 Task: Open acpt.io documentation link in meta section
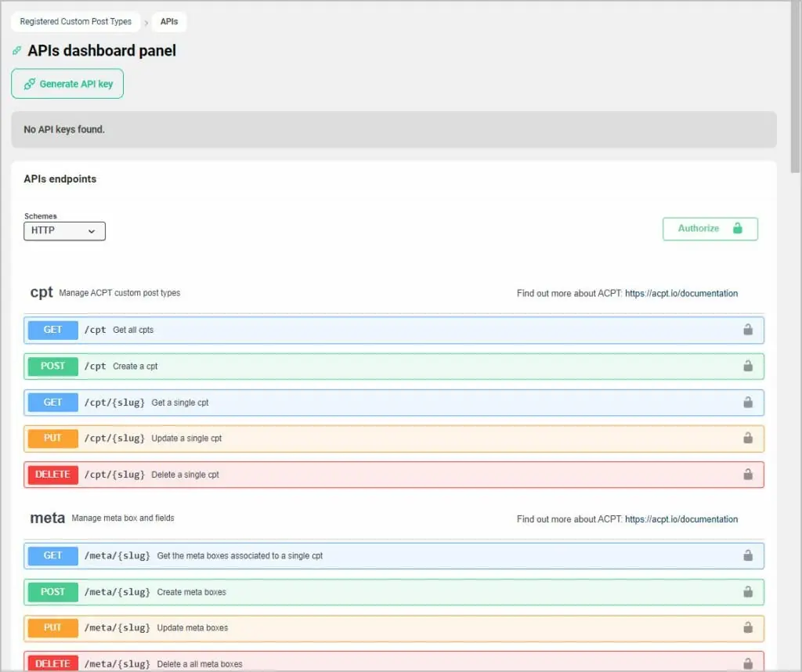click(681, 519)
